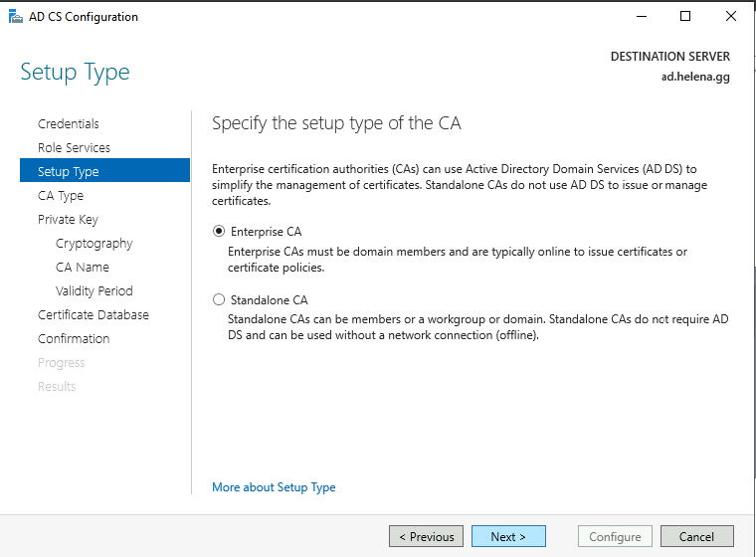Viewport: 756px width, 557px height.
Task: Go to the Confirmation step
Action: click(74, 339)
